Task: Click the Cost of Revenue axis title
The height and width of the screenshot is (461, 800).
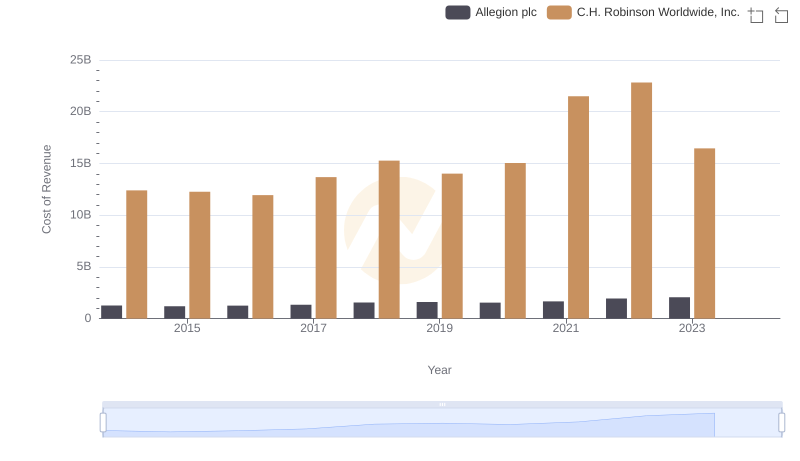Action: (x=46, y=189)
